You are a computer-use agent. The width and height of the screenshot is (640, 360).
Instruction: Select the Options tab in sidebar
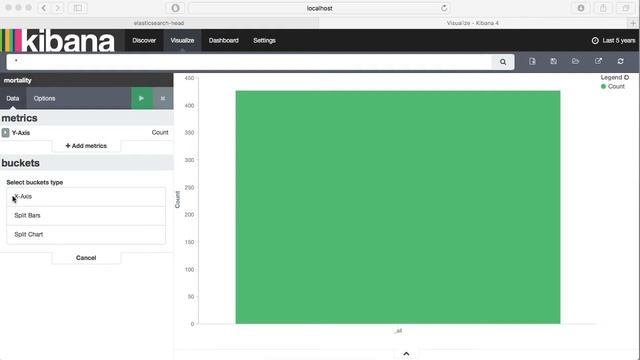[x=44, y=98]
